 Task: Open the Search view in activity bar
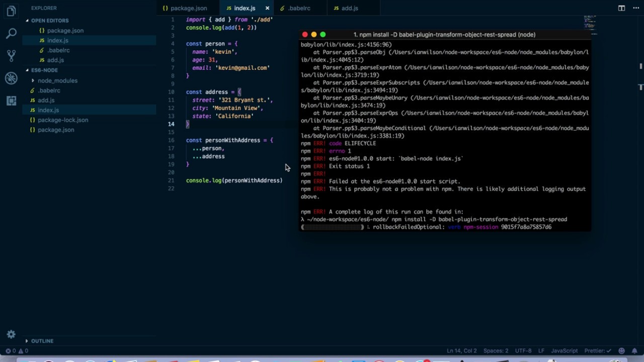point(11,34)
